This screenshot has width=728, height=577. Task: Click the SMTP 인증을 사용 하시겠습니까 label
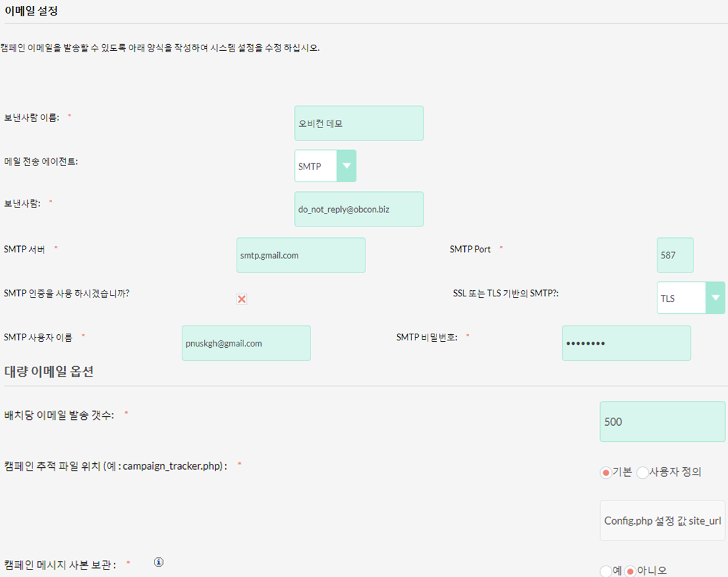point(66,294)
